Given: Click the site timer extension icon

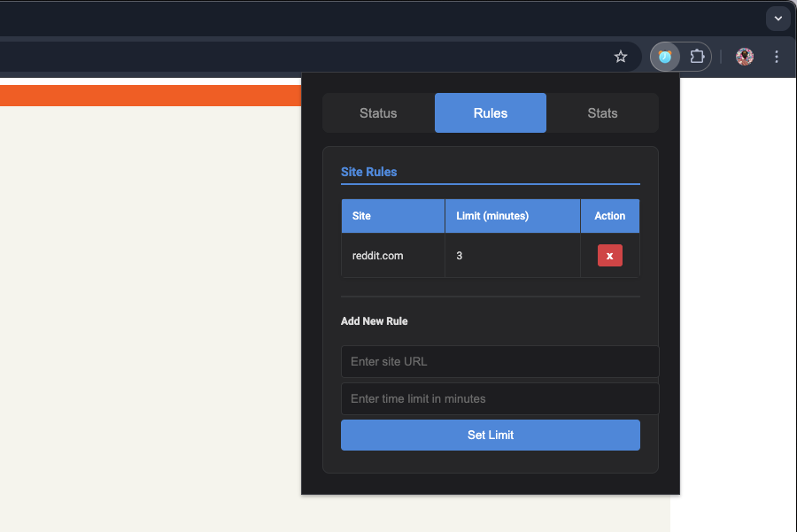Looking at the screenshot, I should (665, 57).
